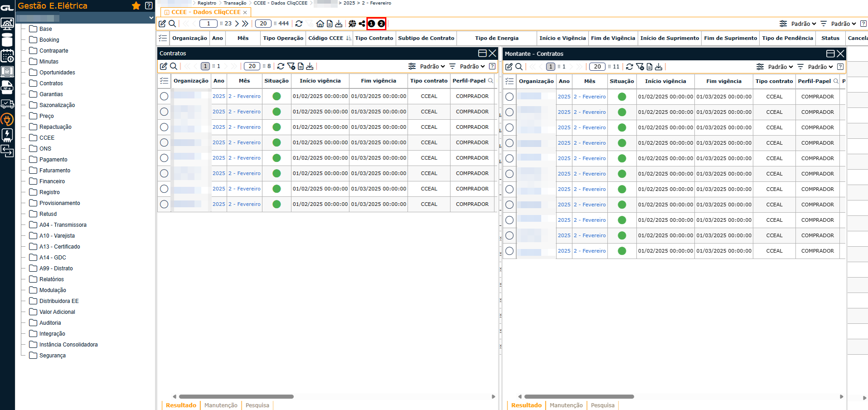Select the last row radio in Montante - Contratos
Viewport: 868px width, 410px height.
point(509,251)
